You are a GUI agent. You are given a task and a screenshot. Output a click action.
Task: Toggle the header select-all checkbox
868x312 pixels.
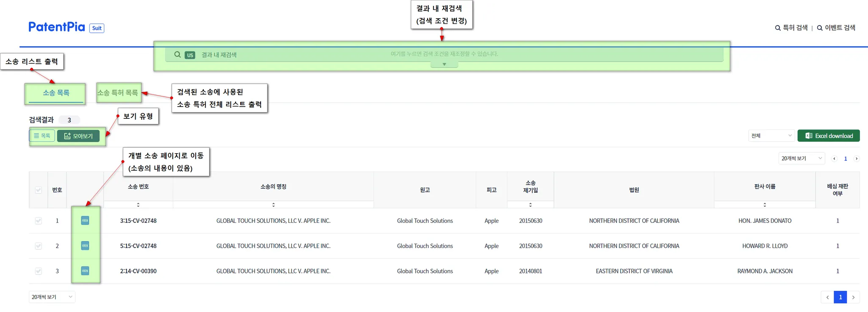[39, 190]
